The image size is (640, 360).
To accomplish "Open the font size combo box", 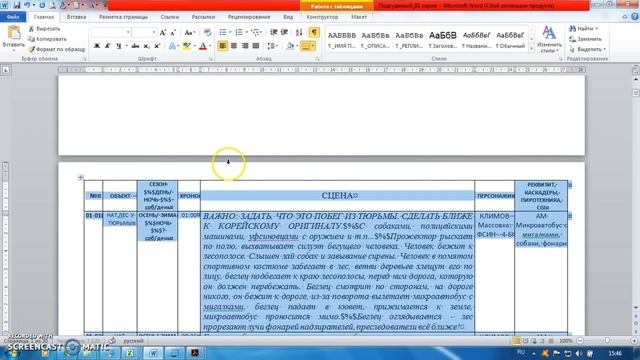I will tap(144, 32).
